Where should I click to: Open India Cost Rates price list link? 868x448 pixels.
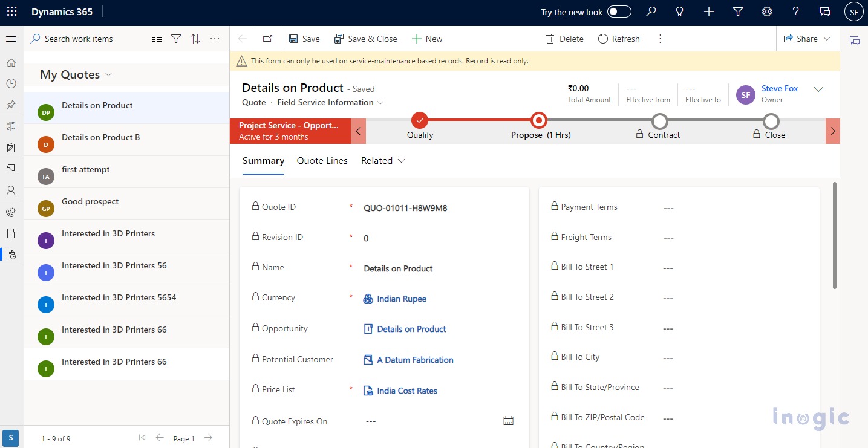(x=407, y=391)
